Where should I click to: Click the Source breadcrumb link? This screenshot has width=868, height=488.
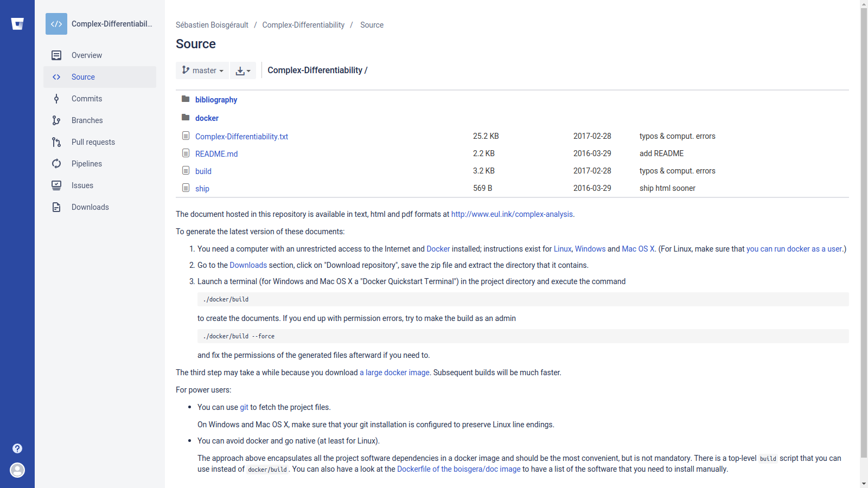click(x=372, y=25)
